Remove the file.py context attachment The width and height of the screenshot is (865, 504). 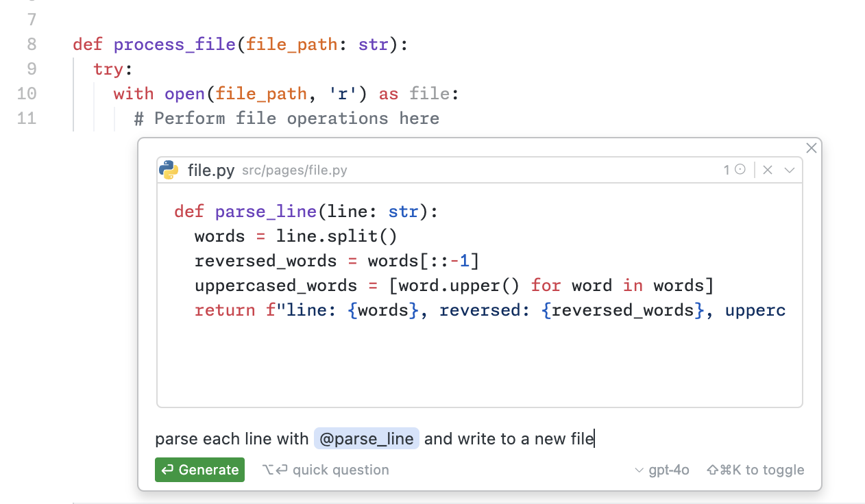[768, 170]
